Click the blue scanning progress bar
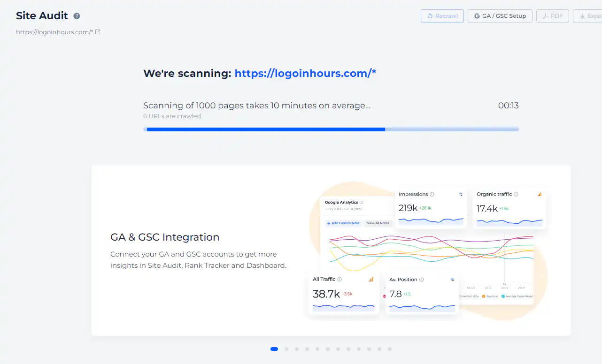Screen dimensions: 602x364 point(265,129)
